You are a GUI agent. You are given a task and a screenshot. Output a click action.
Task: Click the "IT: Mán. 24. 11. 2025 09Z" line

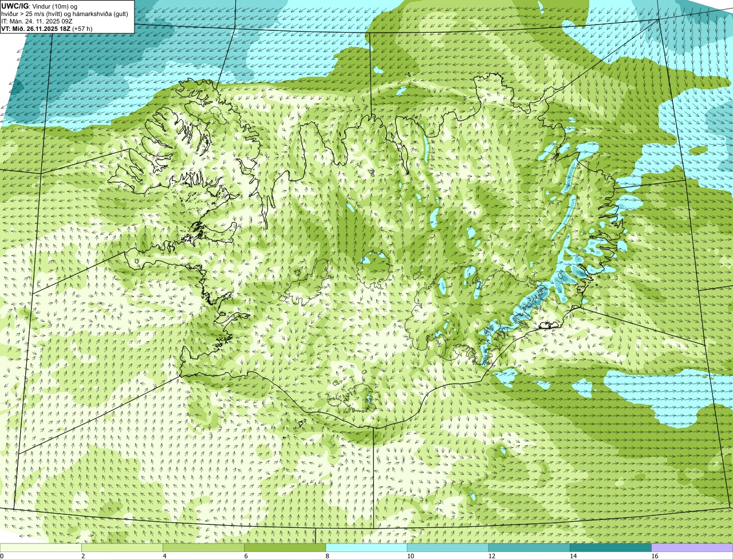coord(37,21)
